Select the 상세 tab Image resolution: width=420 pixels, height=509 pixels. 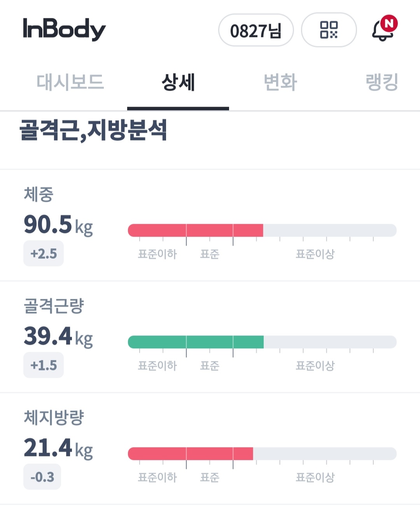178,82
